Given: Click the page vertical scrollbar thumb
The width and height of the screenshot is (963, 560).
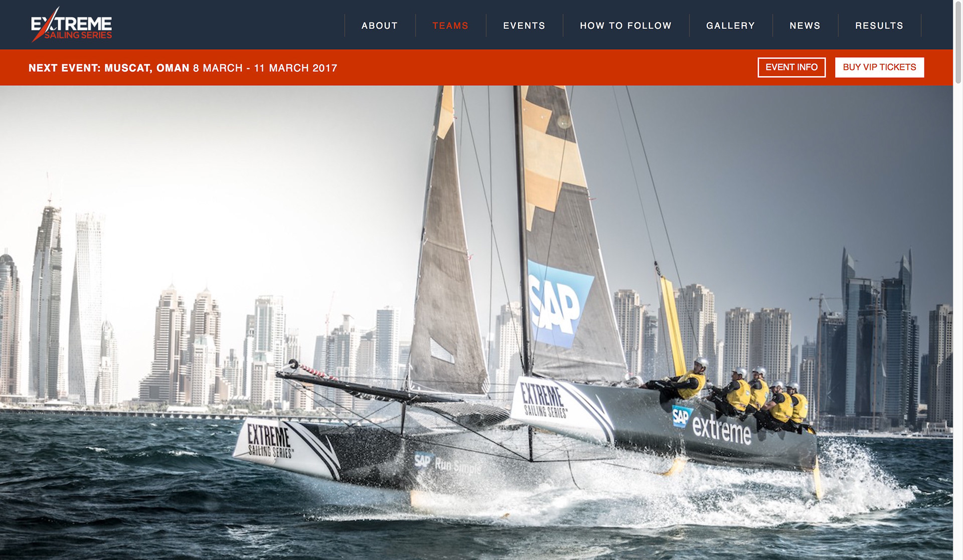Looking at the screenshot, I should (x=958, y=42).
